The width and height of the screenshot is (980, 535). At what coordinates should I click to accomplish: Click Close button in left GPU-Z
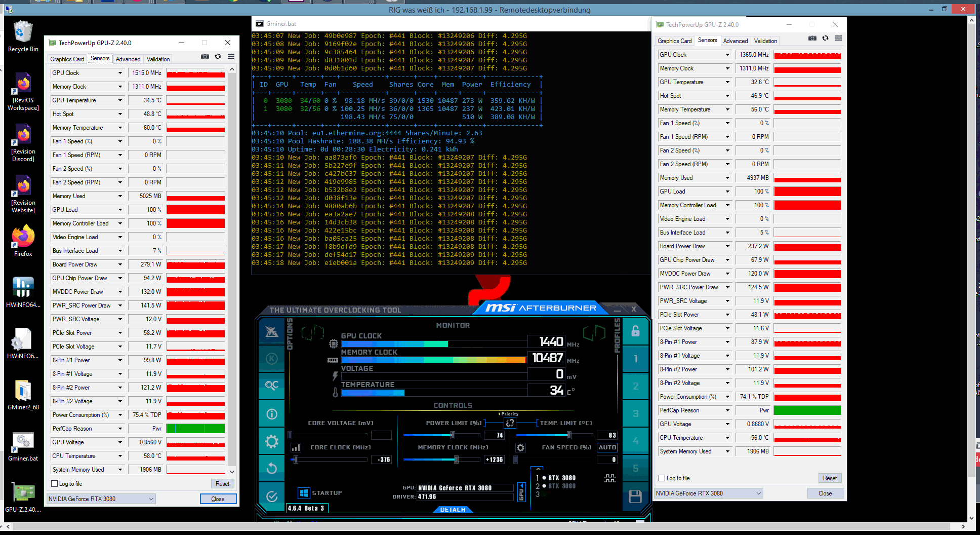pyautogui.click(x=218, y=499)
